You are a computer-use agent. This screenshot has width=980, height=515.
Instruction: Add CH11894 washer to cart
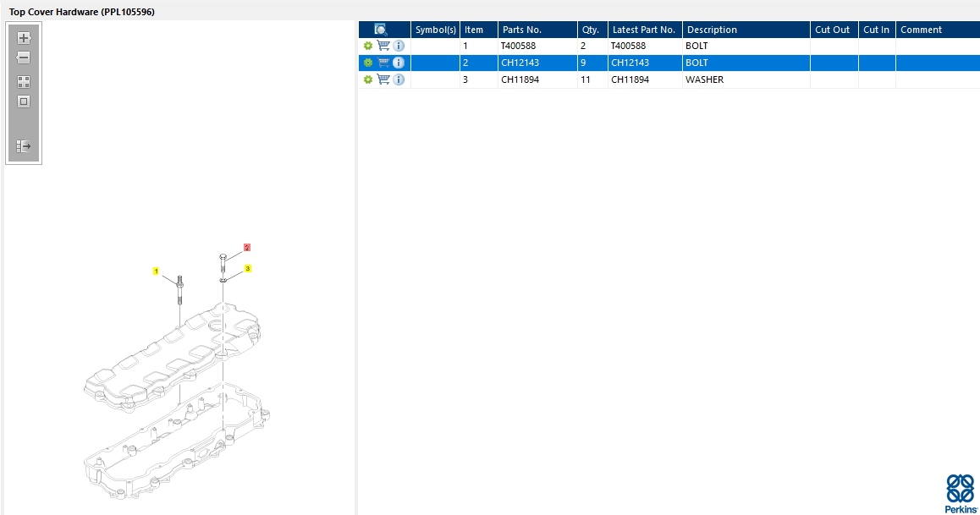click(x=383, y=79)
